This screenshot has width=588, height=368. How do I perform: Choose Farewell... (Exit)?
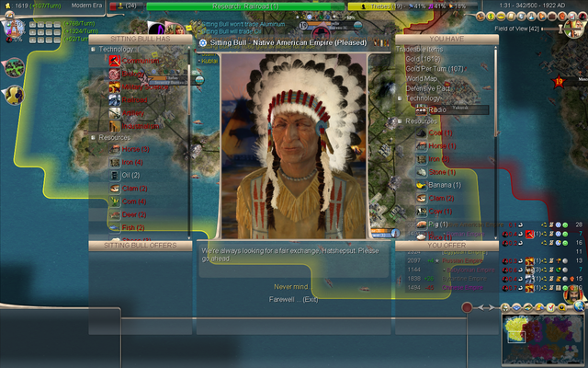[293, 299]
